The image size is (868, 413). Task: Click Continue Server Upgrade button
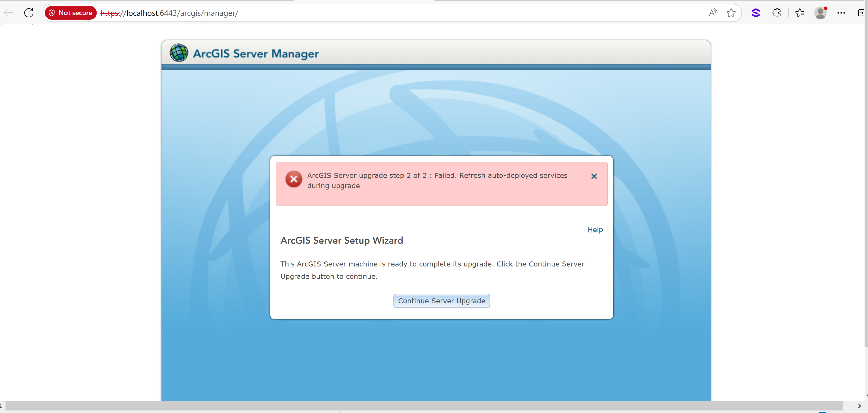click(x=441, y=301)
